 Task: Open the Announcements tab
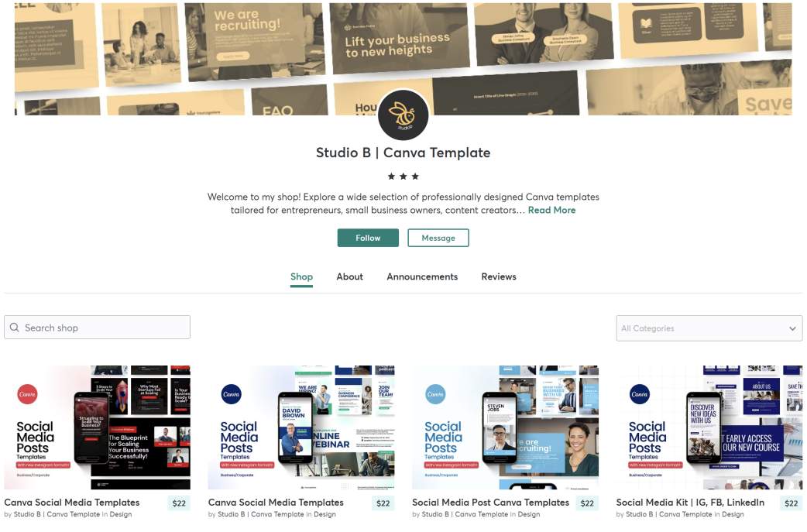[422, 276]
